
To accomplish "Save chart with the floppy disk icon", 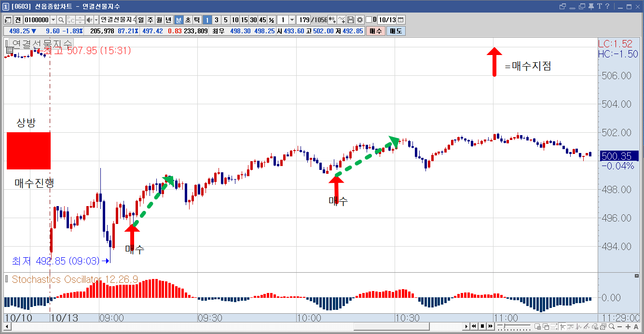I will (x=351, y=20).
